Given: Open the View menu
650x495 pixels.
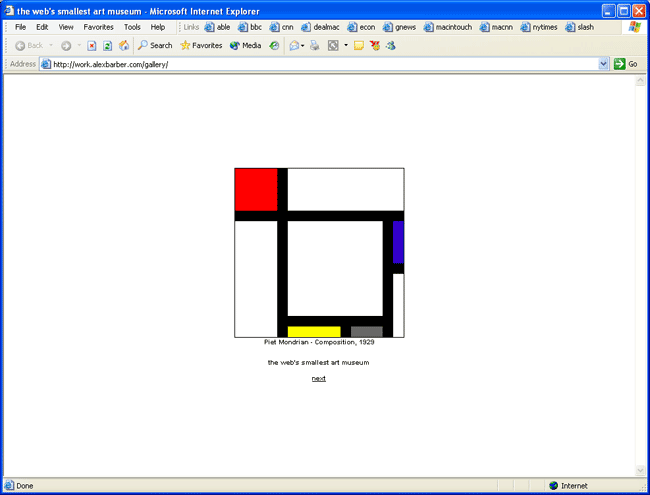Looking at the screenshot, I should pyautogui.click(x=65, y=27).
